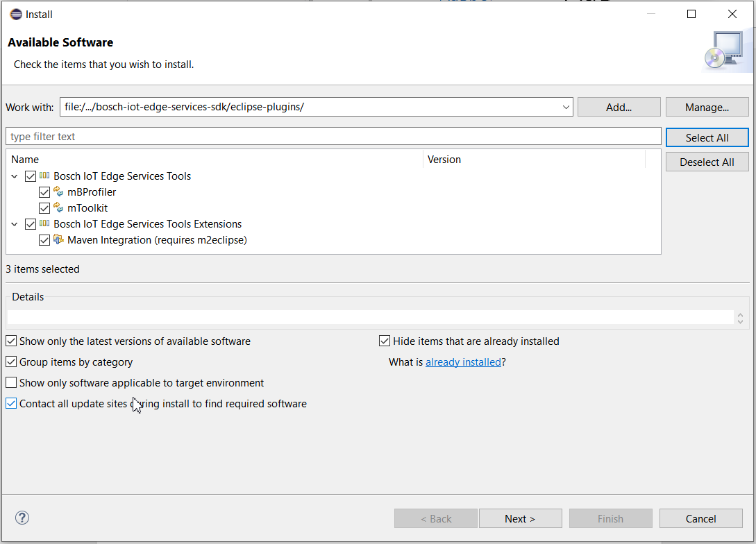Uncheck the mBProfiler checkbox
This screenshot has height=544, width=756.
click(x=44, y=192)
